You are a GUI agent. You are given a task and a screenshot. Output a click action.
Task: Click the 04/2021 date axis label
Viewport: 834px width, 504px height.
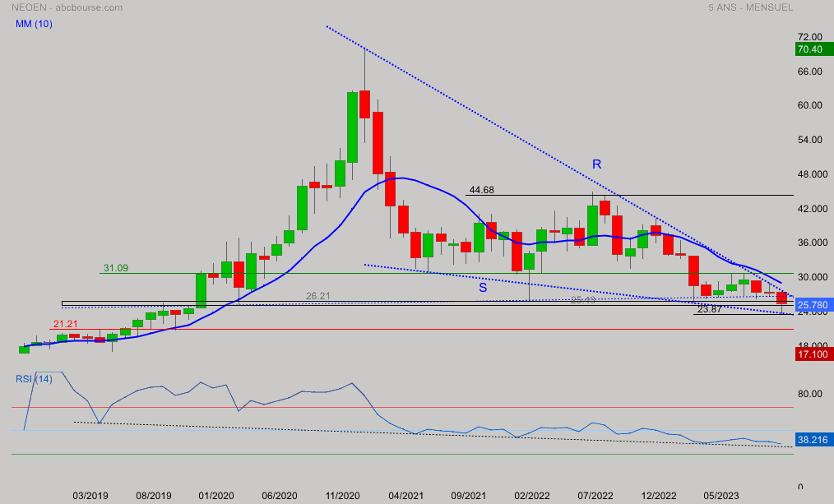pyautogui.click(x=405, y=496)
